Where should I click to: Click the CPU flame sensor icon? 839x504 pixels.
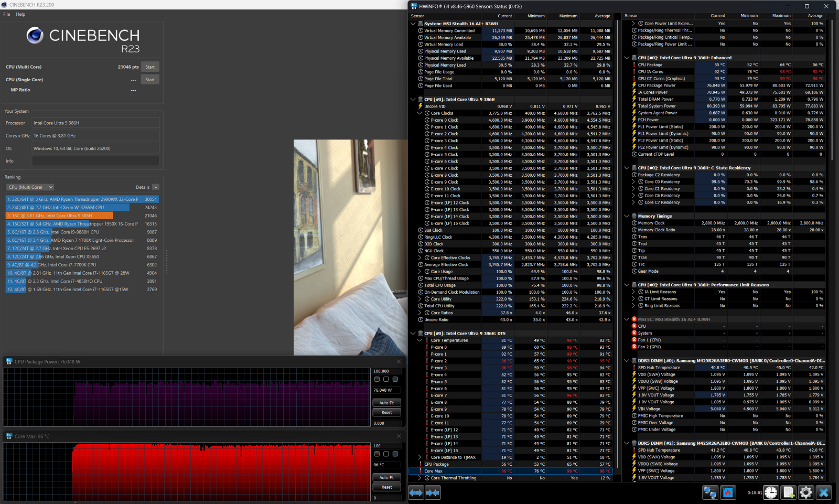tap(728, 492)
